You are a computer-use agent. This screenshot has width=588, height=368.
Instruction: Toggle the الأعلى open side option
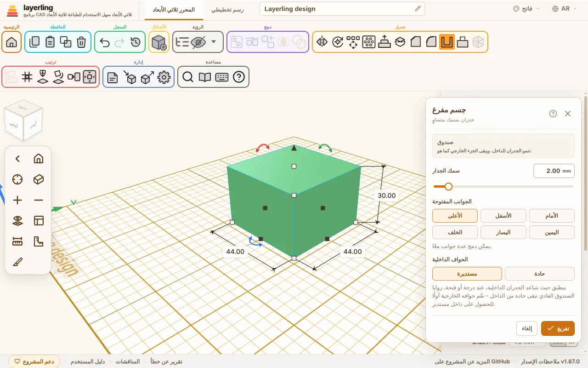(x=455, y=216)
